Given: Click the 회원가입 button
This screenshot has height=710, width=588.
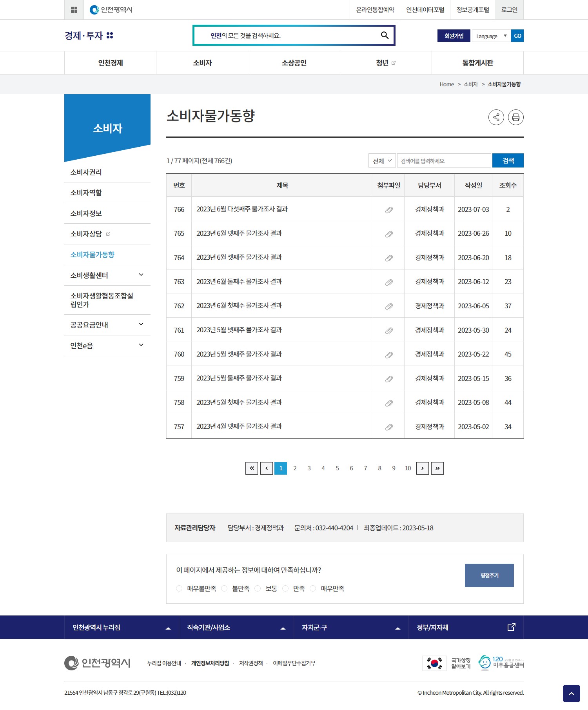Looking at the screenshot, I should [454, 36].
